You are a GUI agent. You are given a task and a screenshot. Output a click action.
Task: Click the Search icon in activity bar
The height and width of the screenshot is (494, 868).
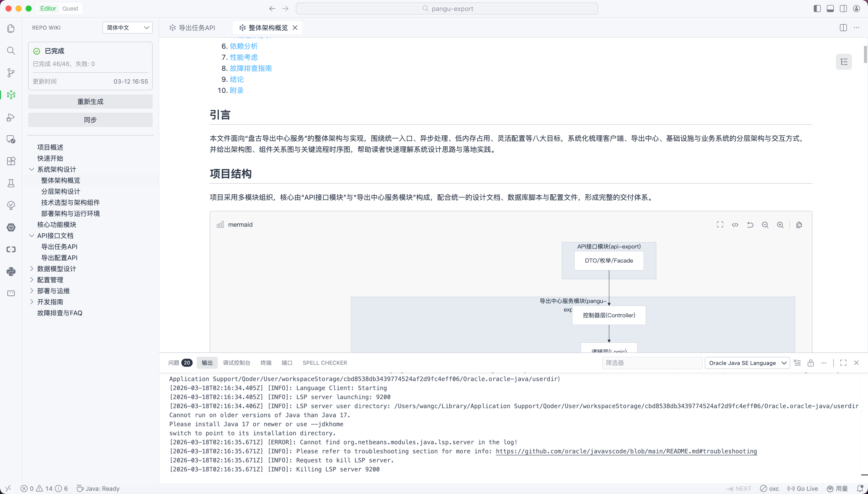tap(11, 50)
